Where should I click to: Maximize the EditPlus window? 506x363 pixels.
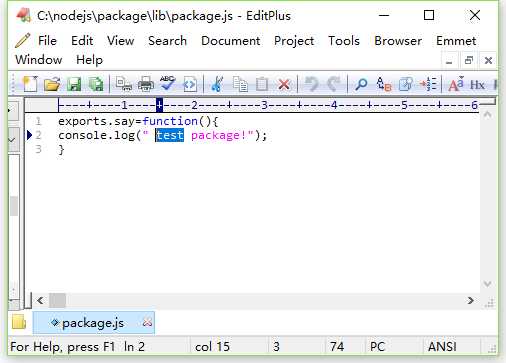pyautogui.click(x=429, y=15)
